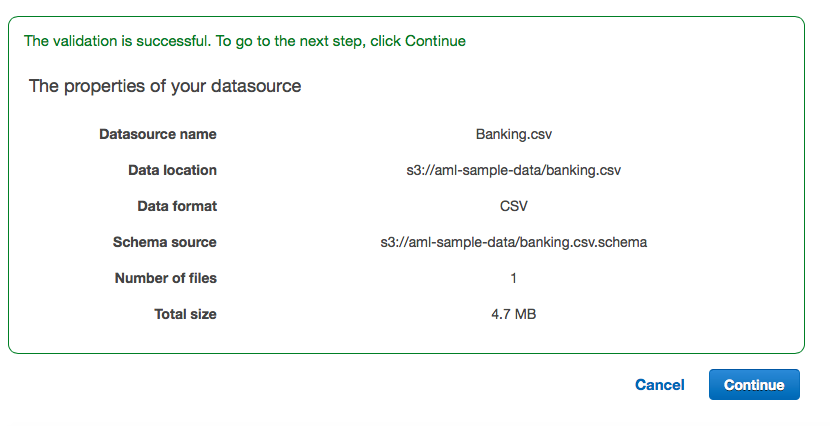Click the Data location label
This screenshot has width=830, height=426.
(172, 170)
